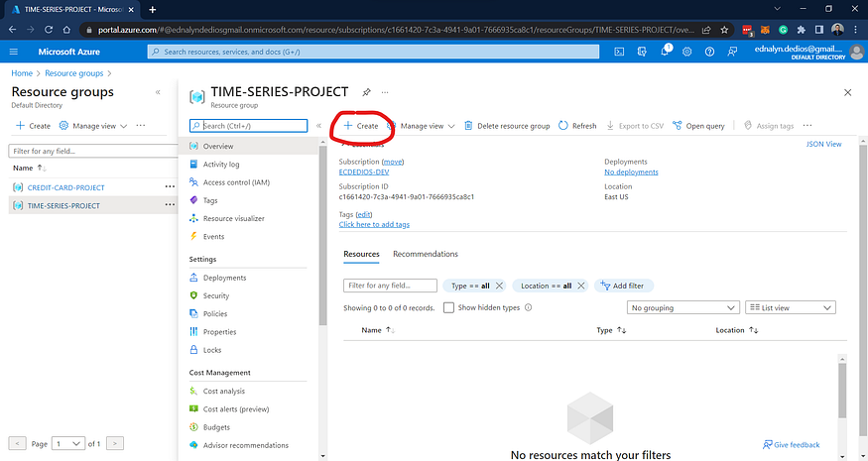Viewport: 868px width, 461px height.
Task: Remove the Location == all filter
Action: (580, 286)
